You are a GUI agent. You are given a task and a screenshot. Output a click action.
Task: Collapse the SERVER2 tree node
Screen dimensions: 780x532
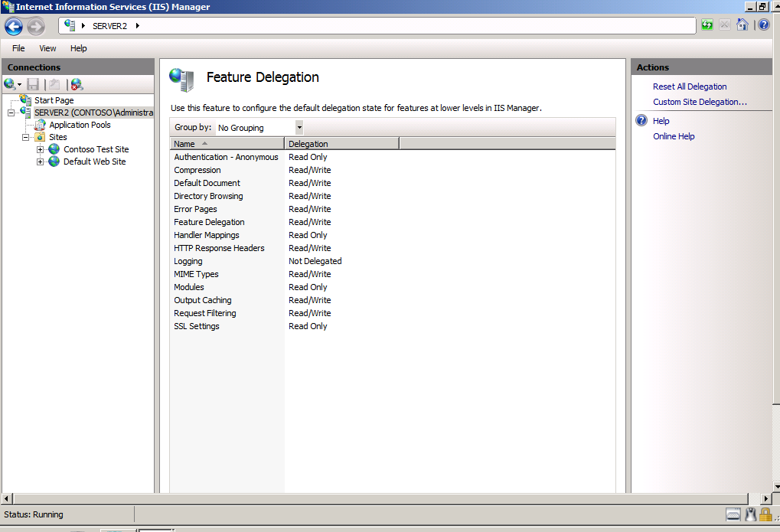pos(11,113)
